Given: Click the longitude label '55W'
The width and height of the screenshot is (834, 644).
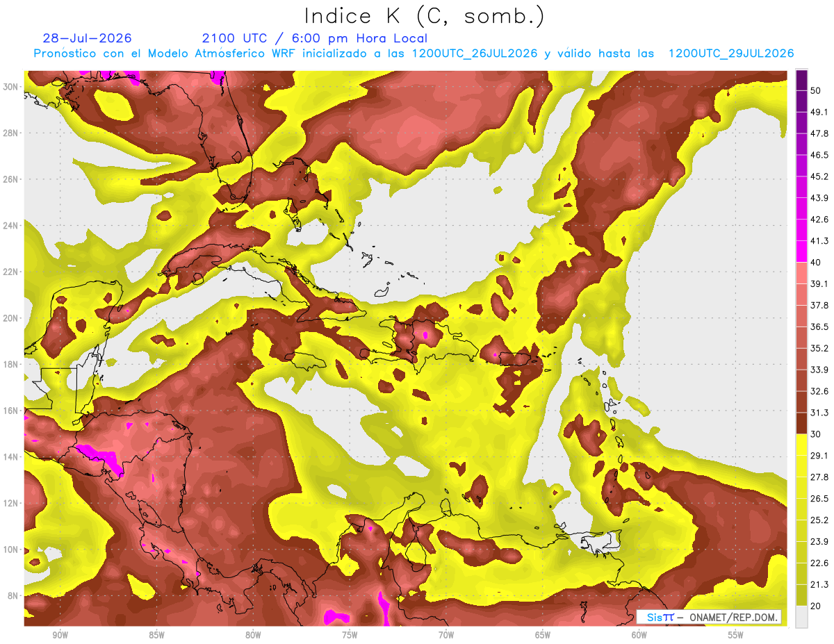Looking at the screenshot, I should click(736, 636).
